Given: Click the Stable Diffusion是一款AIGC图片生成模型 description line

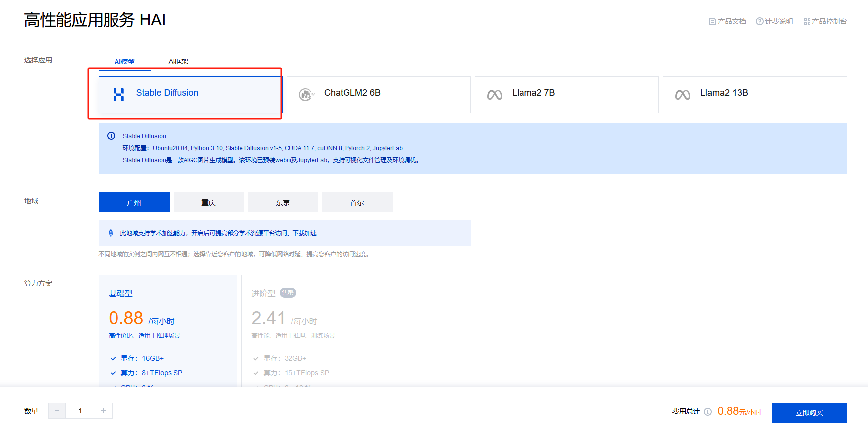Looking at the screenshot, I should pos(272,160).
